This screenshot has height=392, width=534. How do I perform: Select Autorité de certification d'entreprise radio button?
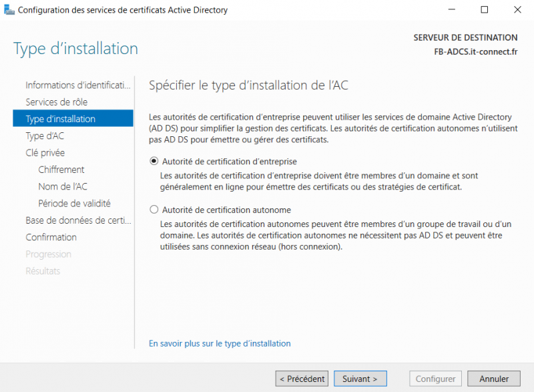[154, 162]
